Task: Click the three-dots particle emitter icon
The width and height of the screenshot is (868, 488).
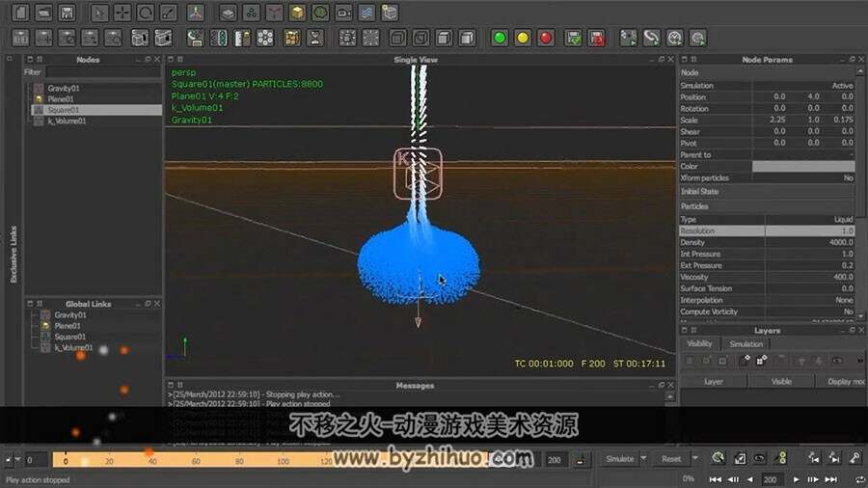Action: [x=251, y=13]
